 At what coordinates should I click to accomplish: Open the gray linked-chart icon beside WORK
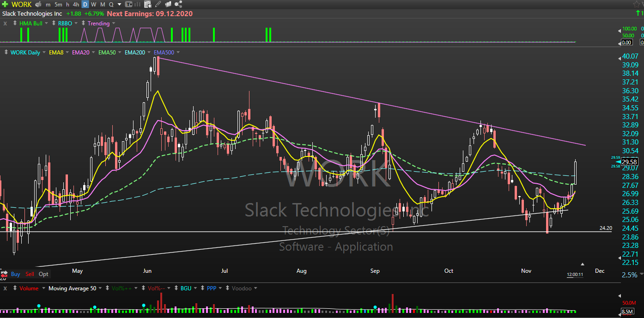coord(38,5)
